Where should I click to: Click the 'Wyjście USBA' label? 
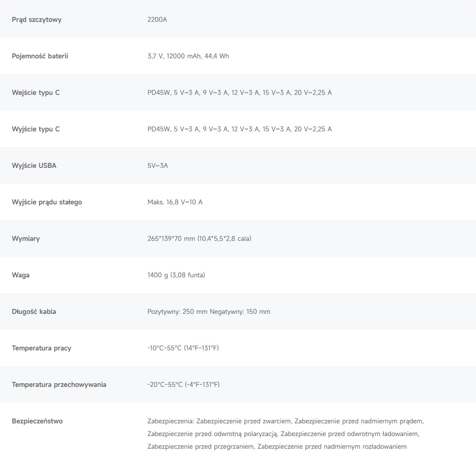tap(34, 166)
